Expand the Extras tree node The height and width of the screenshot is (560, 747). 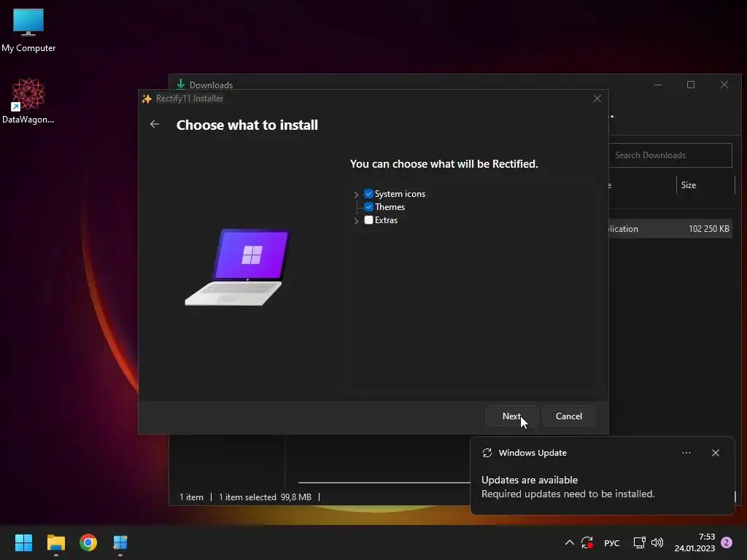(356, 220)
